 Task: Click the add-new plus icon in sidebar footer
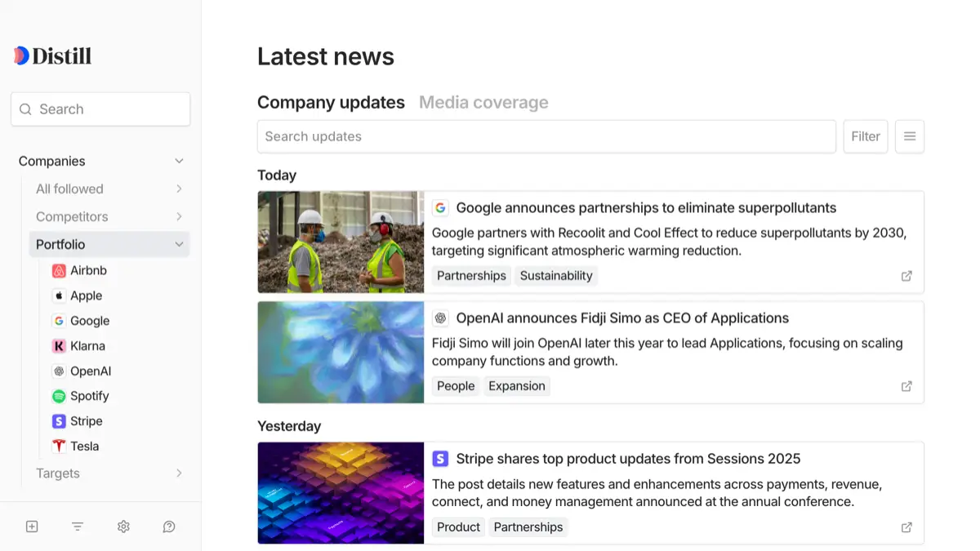pyautogui.click(x=32, y=527)
